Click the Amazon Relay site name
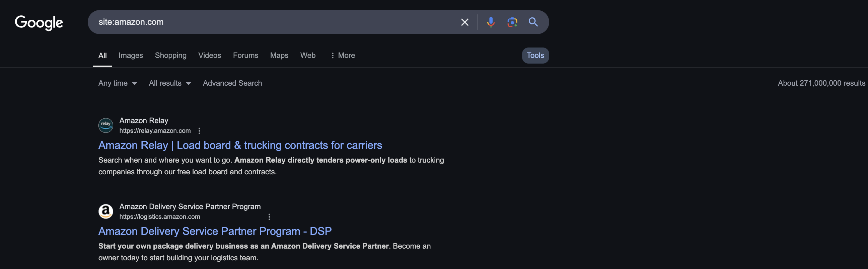The height and width of the screenshot is (269, 868). click(144, 120)
